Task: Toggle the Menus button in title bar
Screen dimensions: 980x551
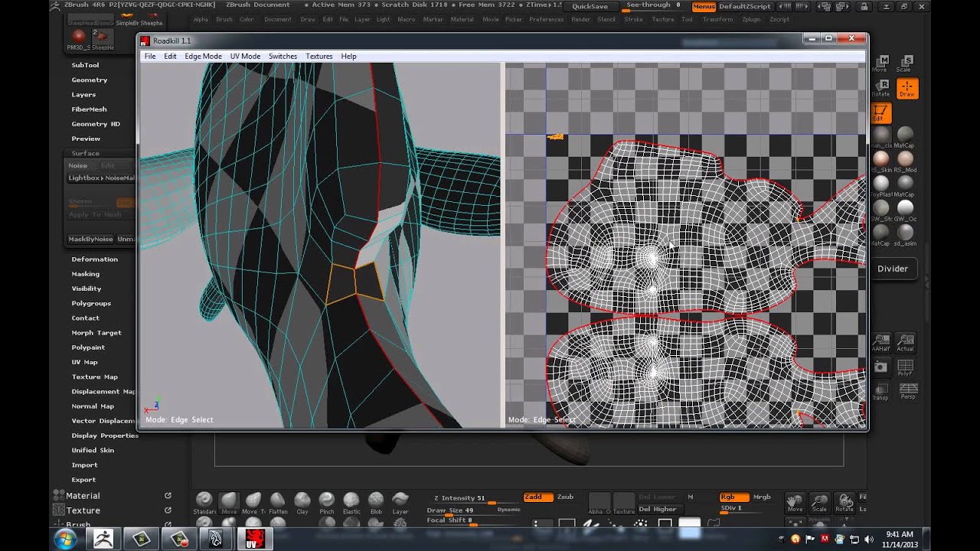Action: tap(704, 6)
